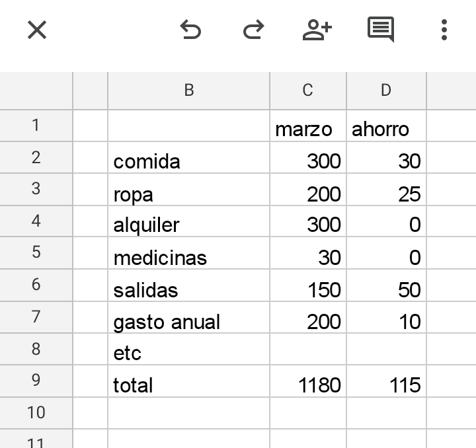Click the total marzo value 1180

[x=307, y=384]
